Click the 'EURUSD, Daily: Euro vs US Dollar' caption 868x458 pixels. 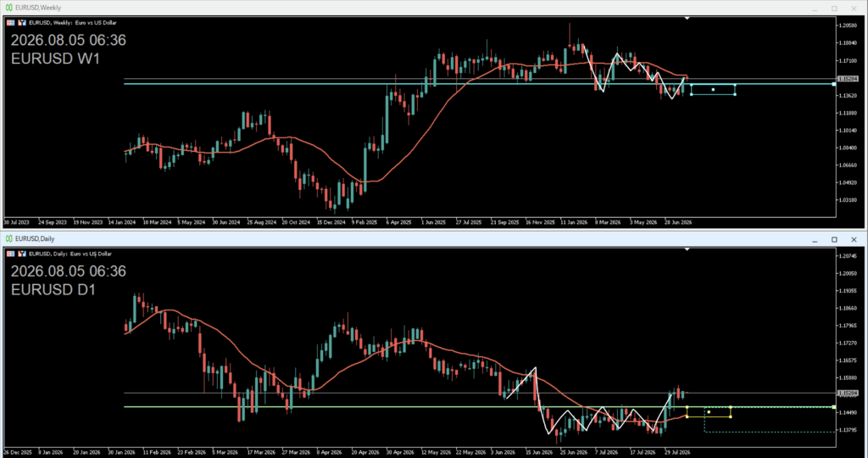click(x=70, y=254)
